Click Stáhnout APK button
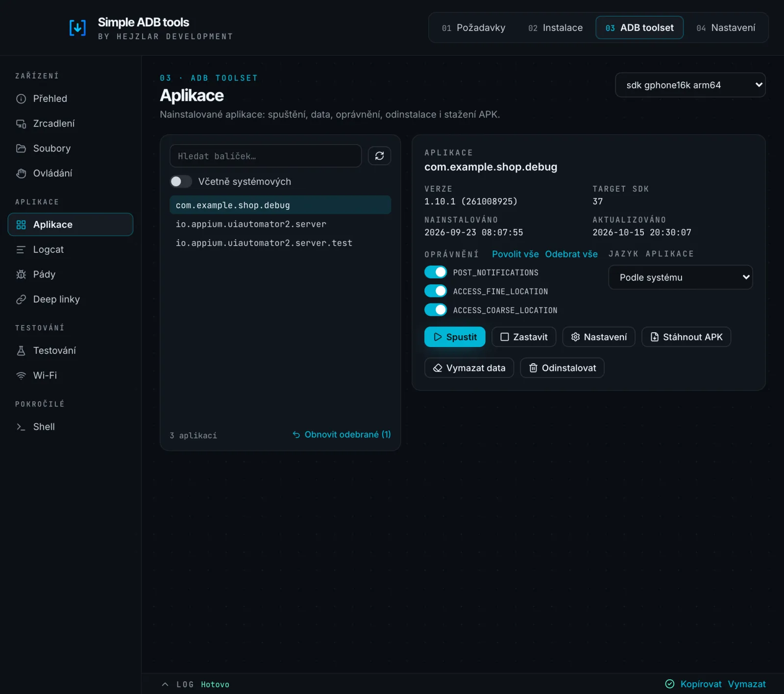The width and height of the screenshot is (784, 694). 686,337
